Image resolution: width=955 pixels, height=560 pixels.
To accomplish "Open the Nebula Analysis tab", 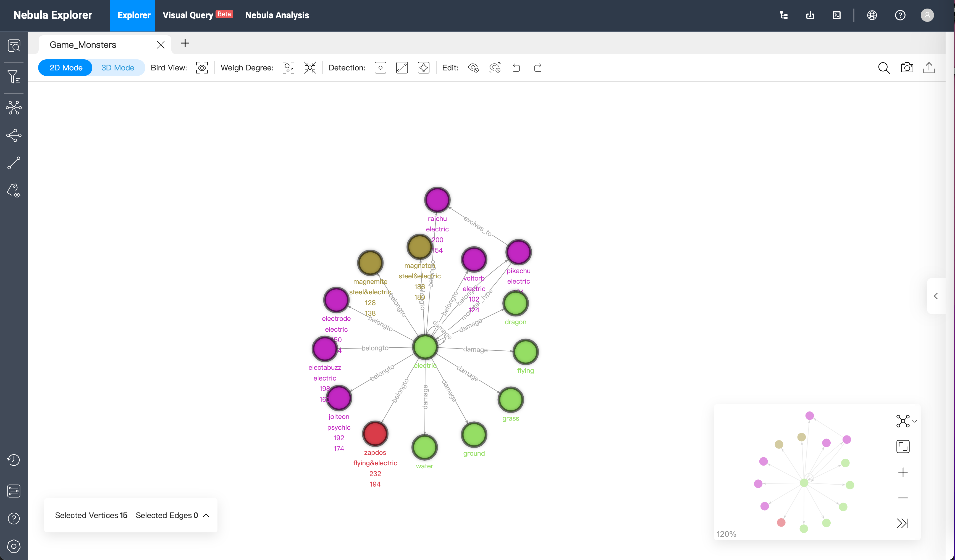I will [277, 15].
